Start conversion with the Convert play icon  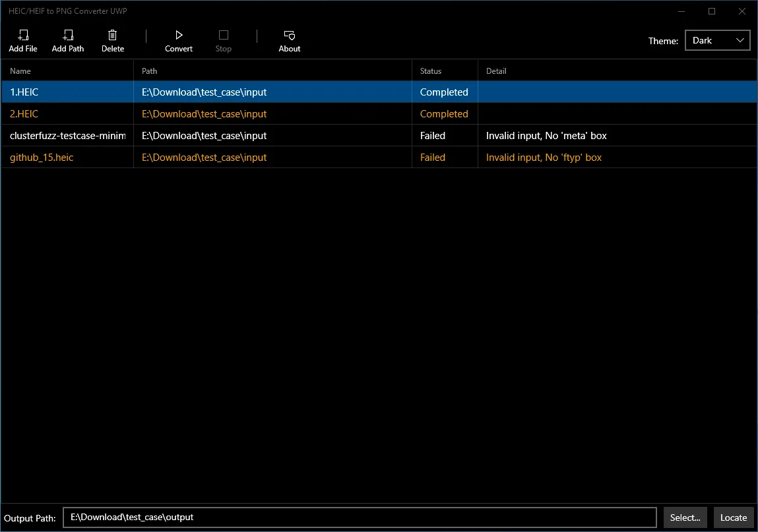(x=179, y=36)
